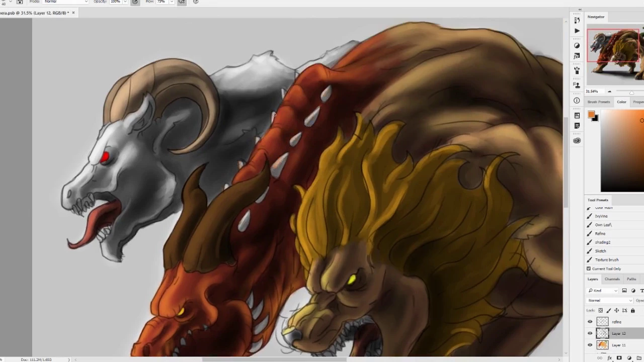The height and width of the screenshot is (362, 644).
Task: Lock transparent pixels icon
Action: point(600,311)
